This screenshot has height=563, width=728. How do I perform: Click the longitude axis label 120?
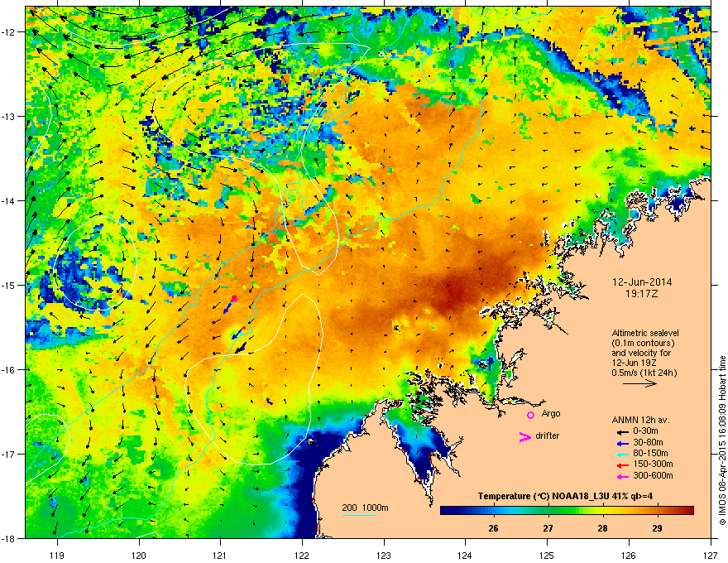[x=139, y=555]
